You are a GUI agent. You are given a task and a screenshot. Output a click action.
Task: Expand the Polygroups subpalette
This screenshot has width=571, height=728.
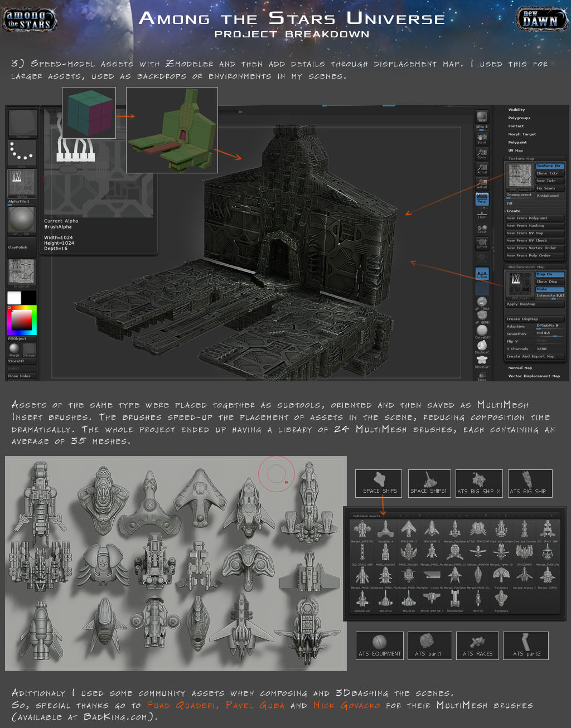(x=519, y=118)
